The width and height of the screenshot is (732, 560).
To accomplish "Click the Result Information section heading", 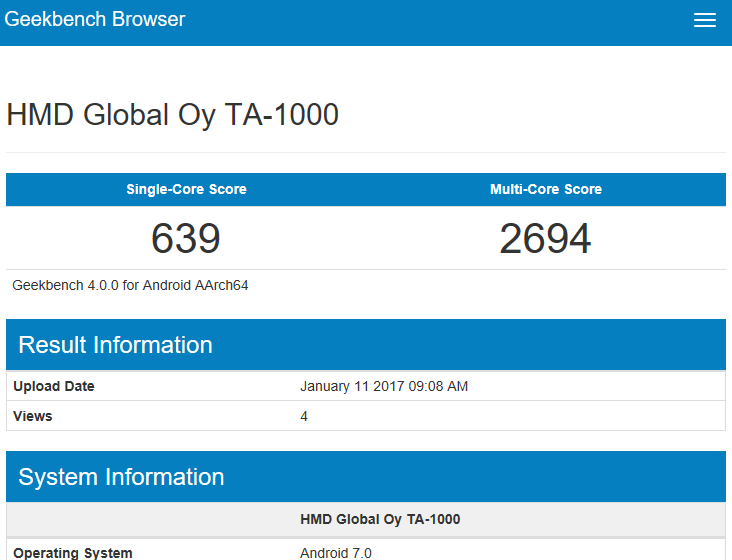I will 115,345.
